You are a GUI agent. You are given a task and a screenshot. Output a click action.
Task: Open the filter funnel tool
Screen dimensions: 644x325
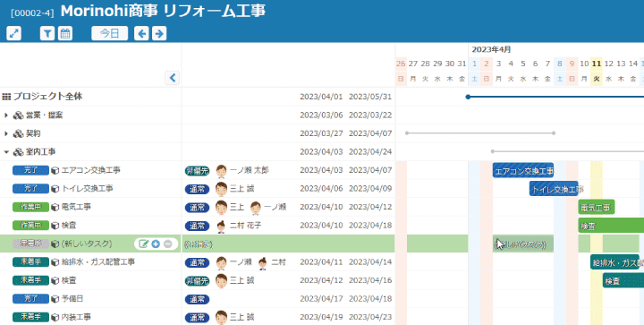pos(47,33)
